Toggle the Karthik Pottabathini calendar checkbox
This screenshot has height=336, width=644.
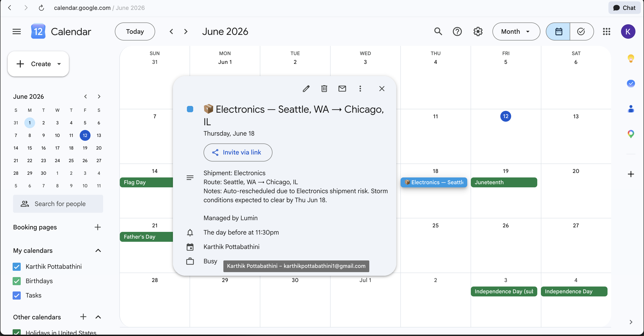point(16,266)
